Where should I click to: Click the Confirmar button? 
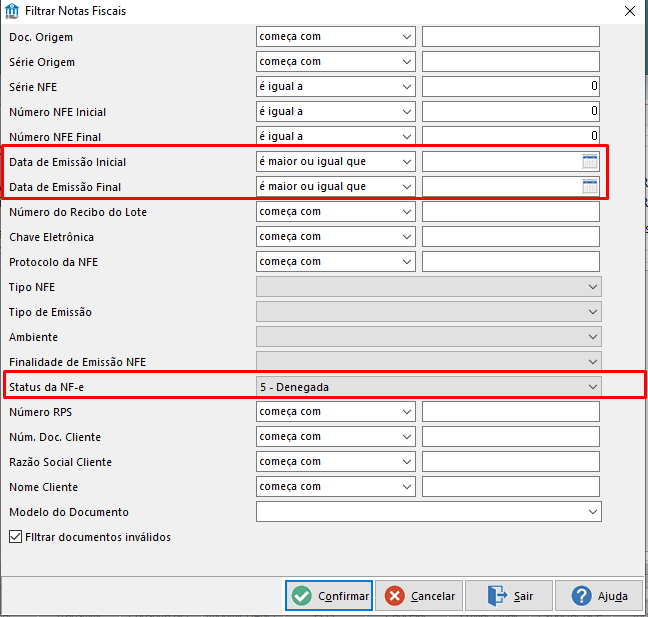tap(329, 596)
